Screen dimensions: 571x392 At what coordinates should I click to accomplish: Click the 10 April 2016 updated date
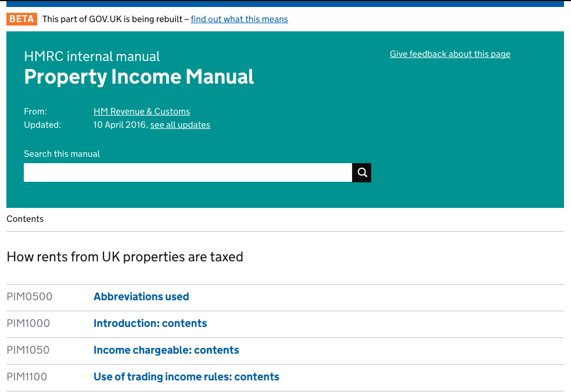click(x=120, y=125)
